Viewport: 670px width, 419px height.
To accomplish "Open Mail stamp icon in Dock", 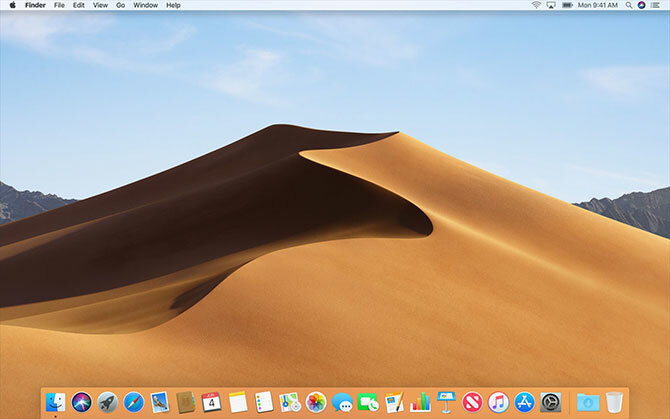I will [160, 402].
